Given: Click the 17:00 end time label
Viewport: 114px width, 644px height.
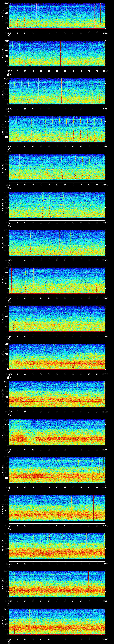Looking at the screenshot, I should click(x=105, y=33).
